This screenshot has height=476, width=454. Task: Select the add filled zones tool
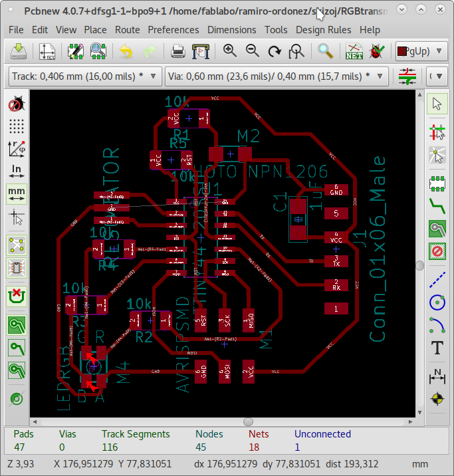click(x=437, y=229)
